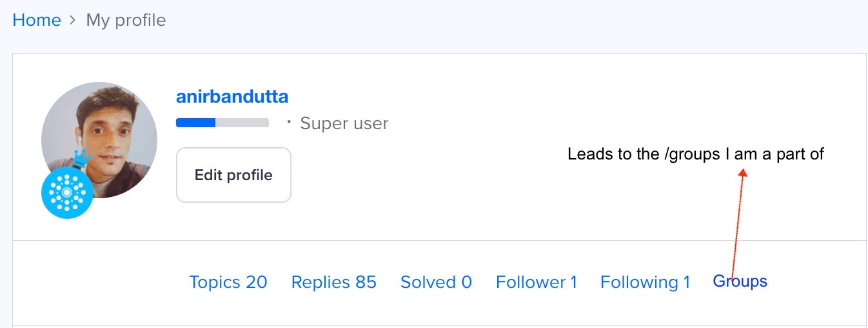Go to the Home breadcrumb link
The height and width of the screenshot is (328, 868).
pos(37,20)
